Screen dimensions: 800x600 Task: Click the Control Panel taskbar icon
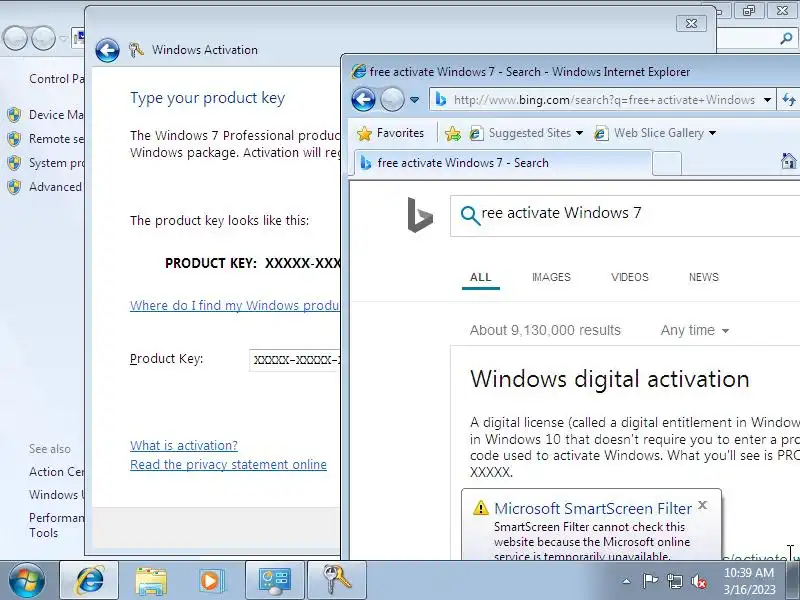tap(275, 580)
